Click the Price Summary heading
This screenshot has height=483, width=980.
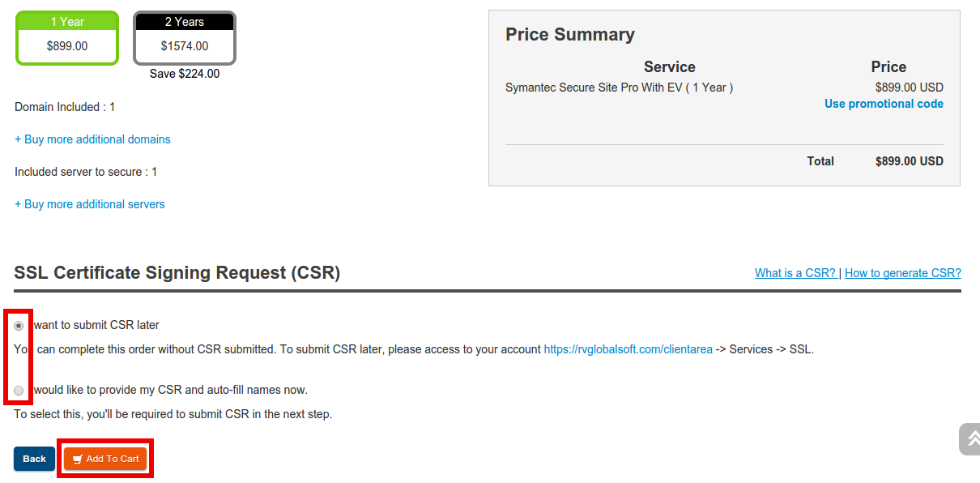coord(570,34)
